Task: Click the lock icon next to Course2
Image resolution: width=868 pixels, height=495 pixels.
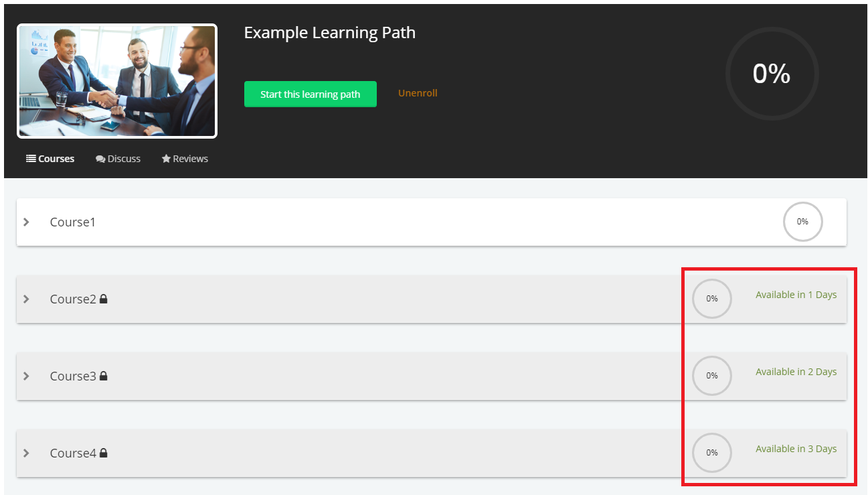Action: (104, 299)
